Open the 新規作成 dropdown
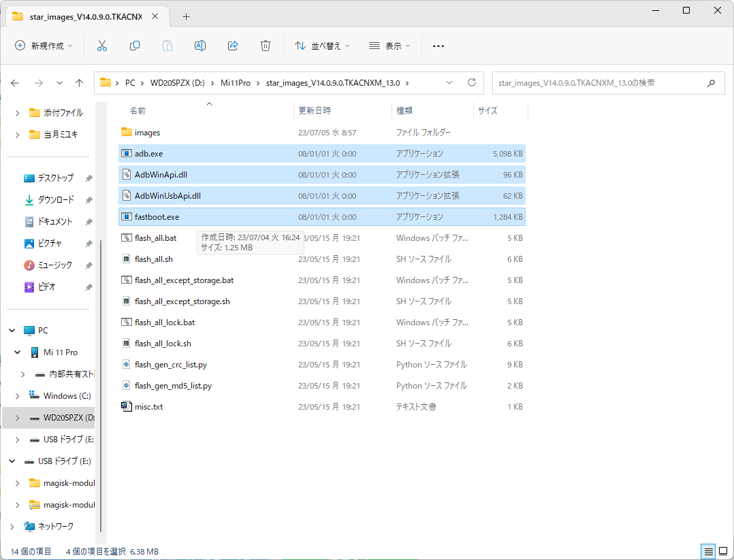This screenshot has height=560, width=734. pos(44,46)
